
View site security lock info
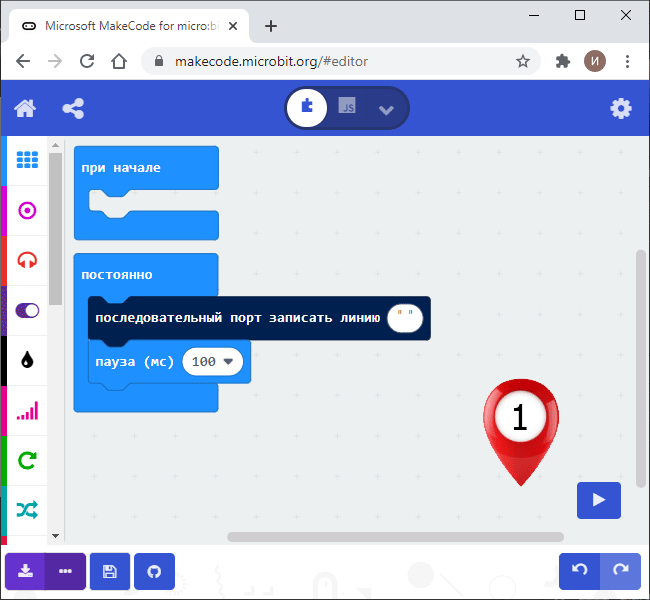[159, 61]
